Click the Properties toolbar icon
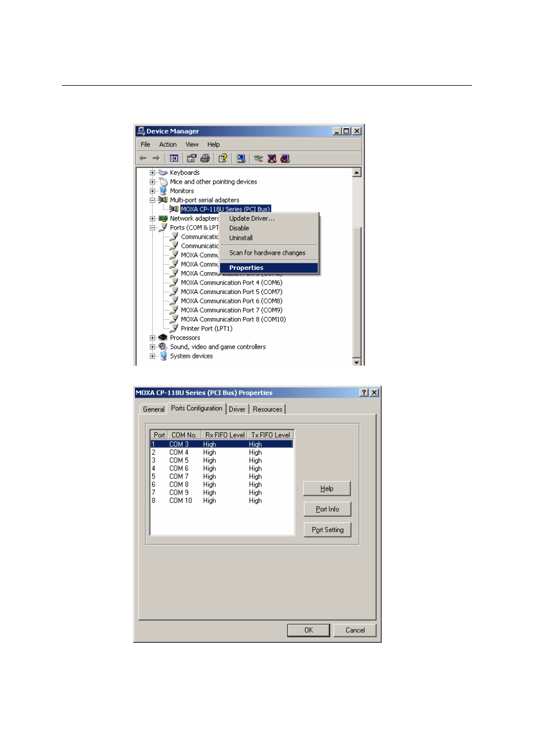The height and width of the screenshot is (756, 534). [x=191, y=158]
